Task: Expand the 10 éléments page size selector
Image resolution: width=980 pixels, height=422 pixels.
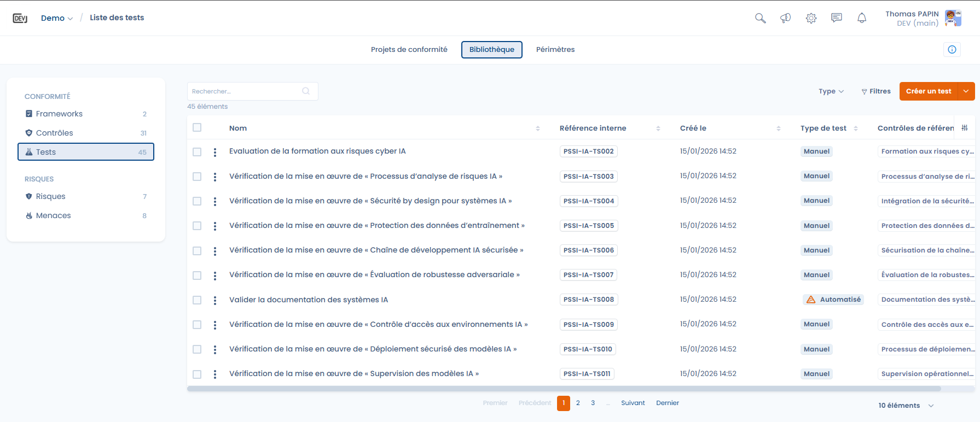Action: coord(906,406)
